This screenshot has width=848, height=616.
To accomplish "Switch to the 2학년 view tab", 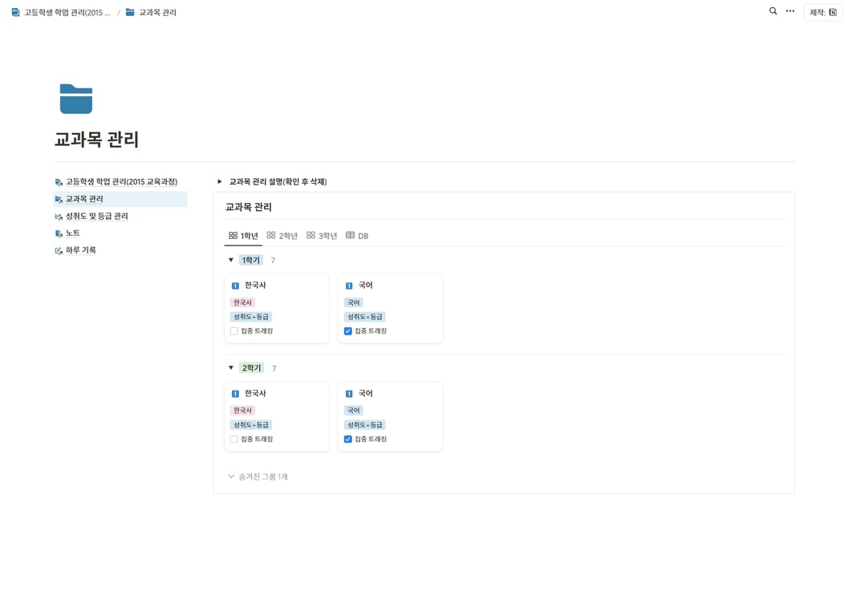I will point(282,236).
